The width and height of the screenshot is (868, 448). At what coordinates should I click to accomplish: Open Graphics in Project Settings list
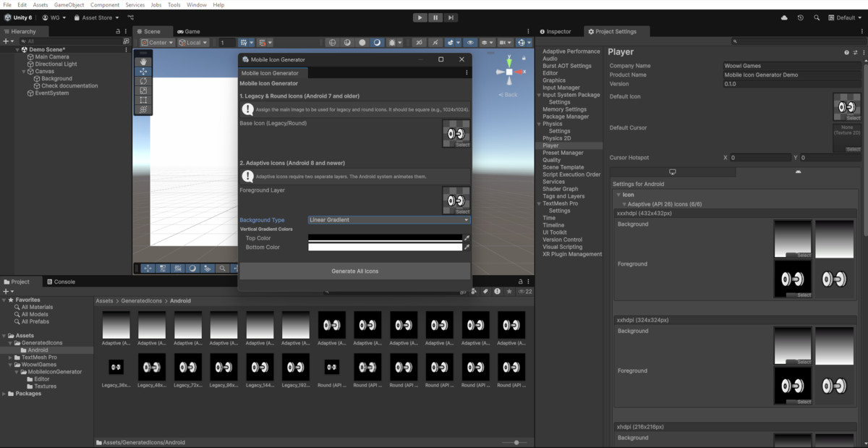(554, 80)
